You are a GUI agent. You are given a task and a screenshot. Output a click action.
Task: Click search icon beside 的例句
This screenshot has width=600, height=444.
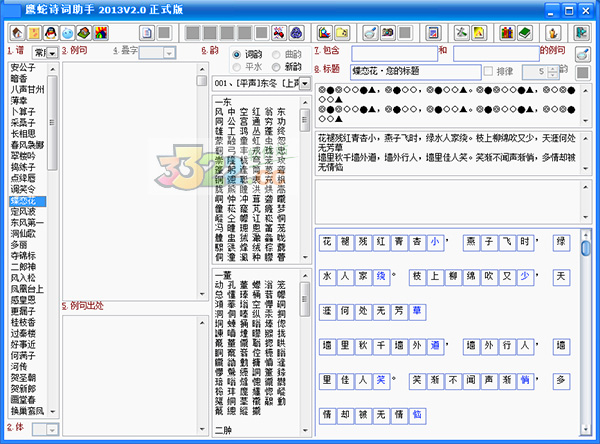[582, 54]
